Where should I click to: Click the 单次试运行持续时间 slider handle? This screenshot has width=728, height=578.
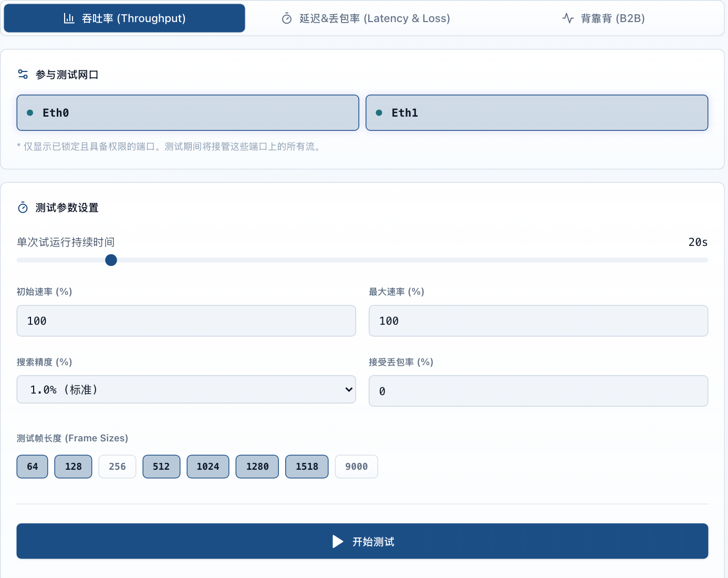[111, 260]
